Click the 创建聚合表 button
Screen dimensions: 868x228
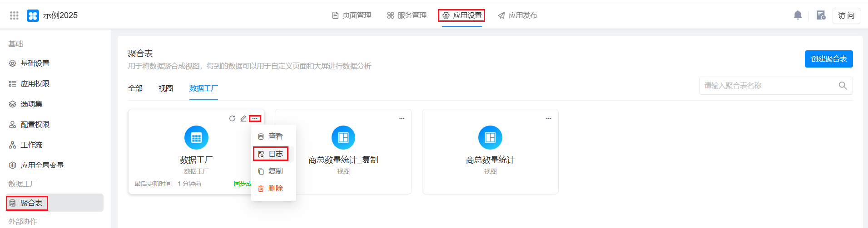pos(828,59)
